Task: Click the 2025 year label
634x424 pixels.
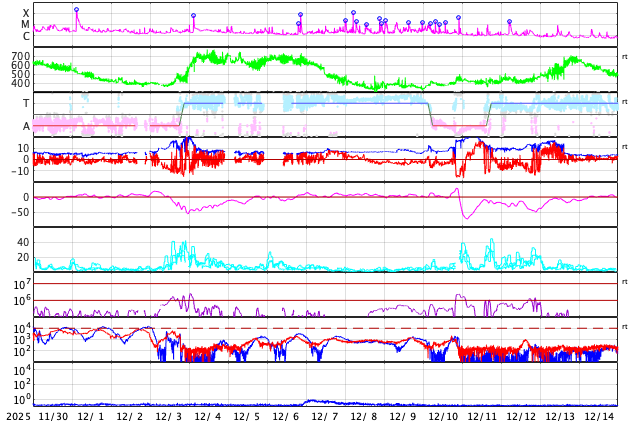Action: coord(19,416)
